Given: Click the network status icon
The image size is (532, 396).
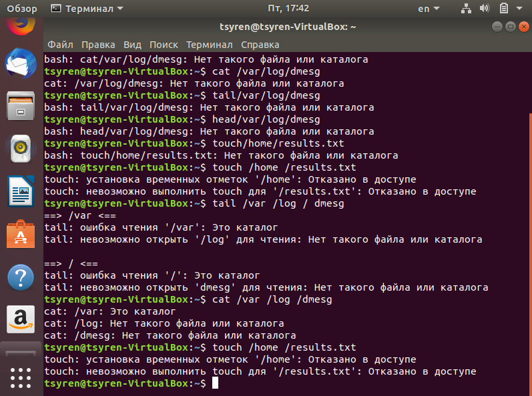Looking at the screenshot, I should coord(466,9).
